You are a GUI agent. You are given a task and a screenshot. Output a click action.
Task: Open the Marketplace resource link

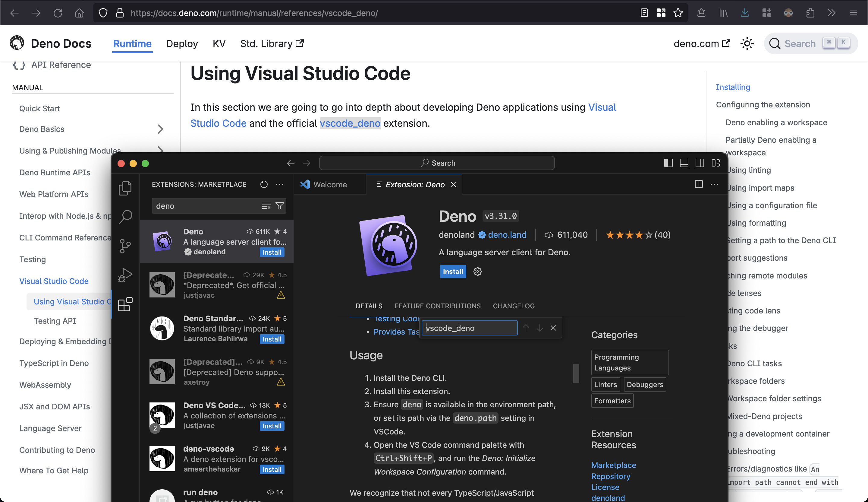pos(613,465)
